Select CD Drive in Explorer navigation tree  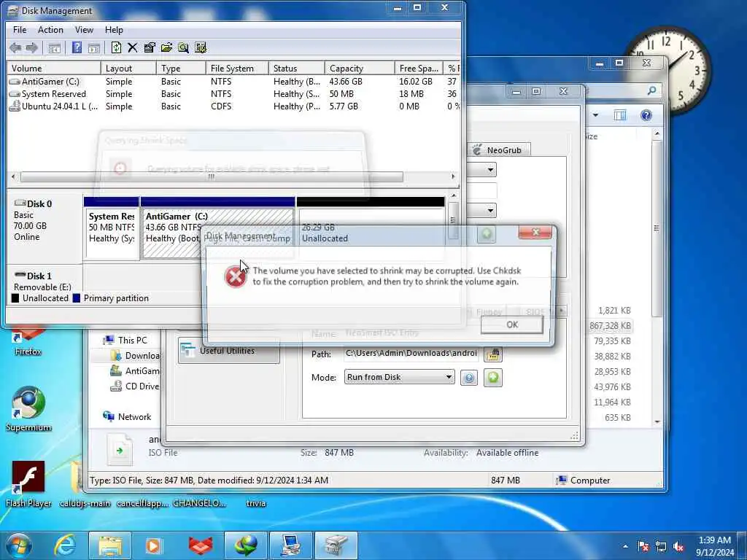tap(135, 386)
